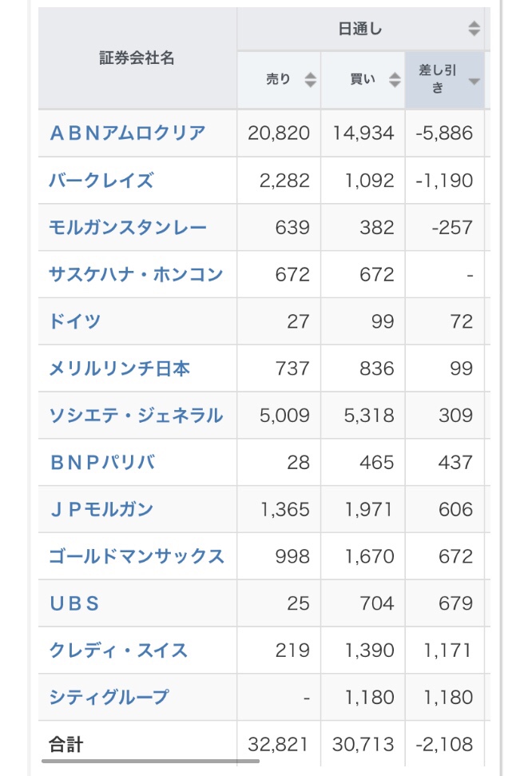Sort by 買い column arrows

[395, 80]
